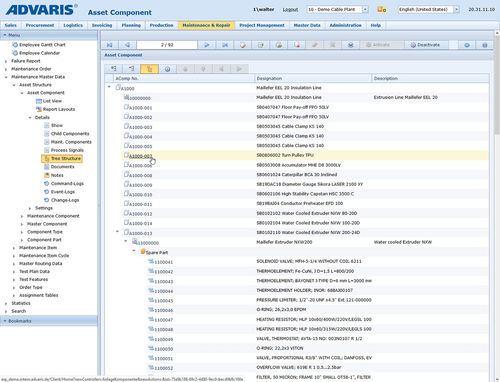Open Maint. Components menu item
Viewport: 500px width, 382px height.
coord(71,142)
